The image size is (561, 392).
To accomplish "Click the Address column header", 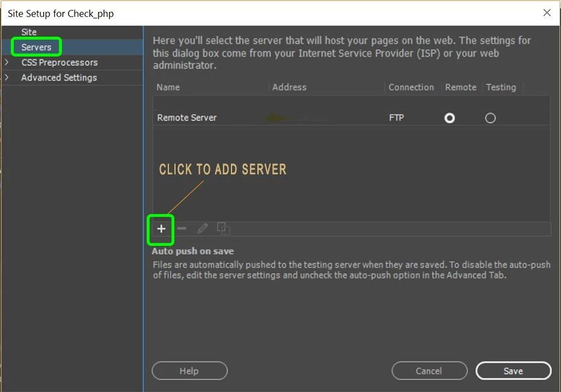I will (x=289, y=87).
